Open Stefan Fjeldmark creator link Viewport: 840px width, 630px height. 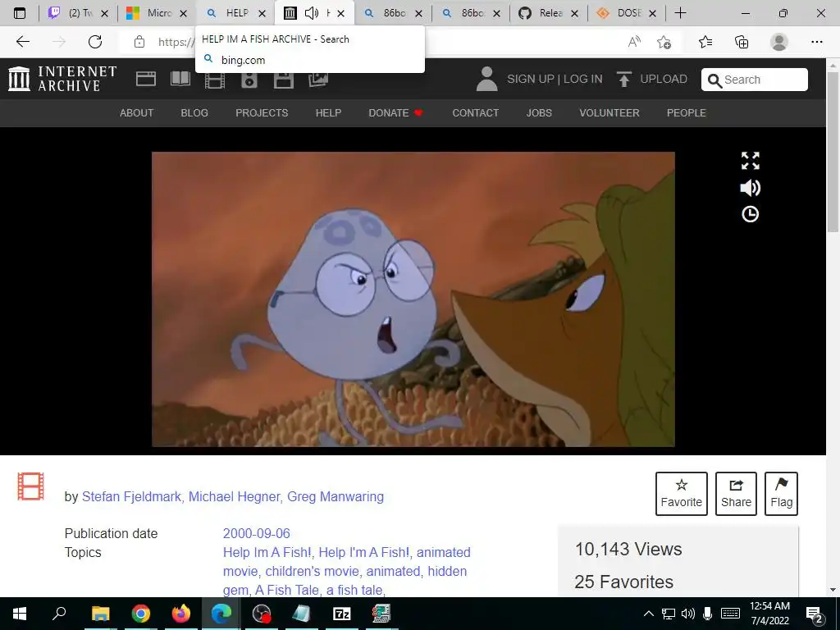(131, 496)
